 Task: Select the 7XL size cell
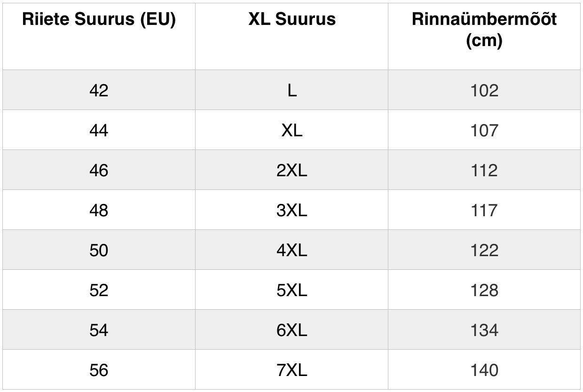[x=292, y=370]
